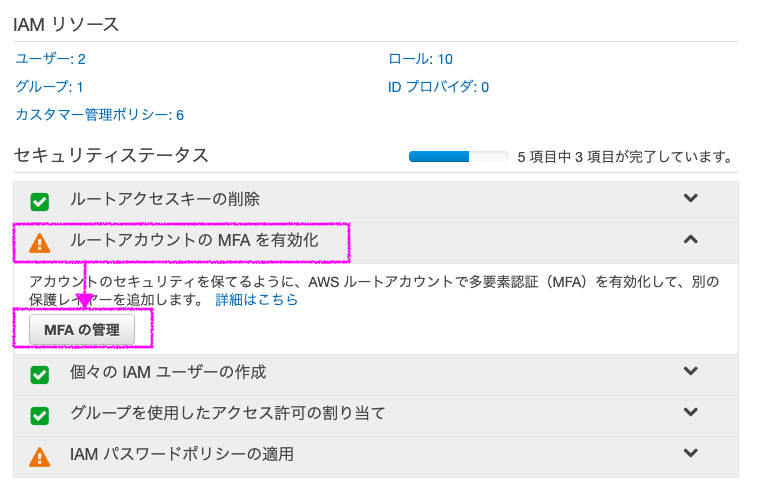Expand chevron for 個々の IAM ユーザーの作成
Image resolution: width=765 pixels, height=496 pixels.
(x=690, y=371)
